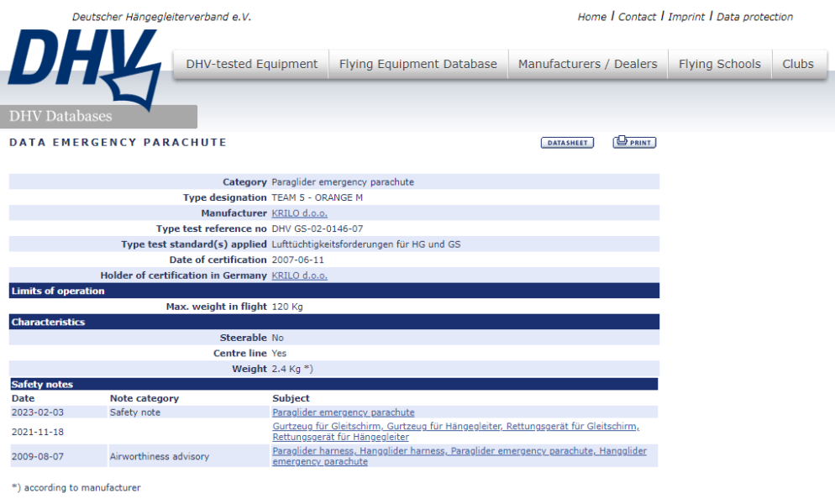This screenshot has width=835, height=504.
Task: Click the according to manufacturer footnote
Action: click(x=76, y=487)
